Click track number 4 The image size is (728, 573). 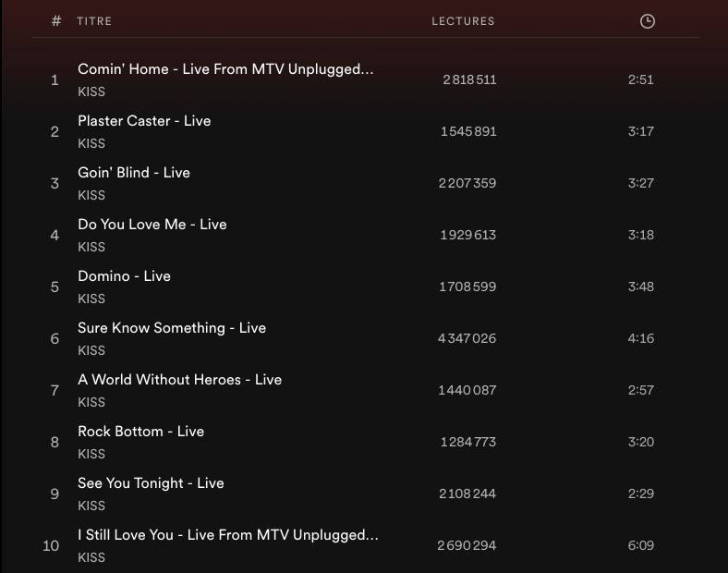click(55, 236)
